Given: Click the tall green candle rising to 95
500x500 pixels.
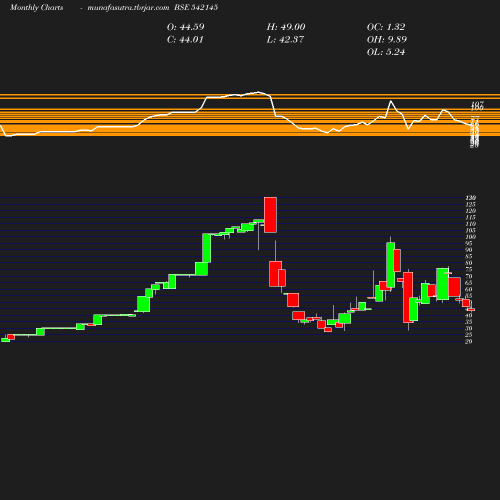Looking at the screenshot, I should [391, 265].
